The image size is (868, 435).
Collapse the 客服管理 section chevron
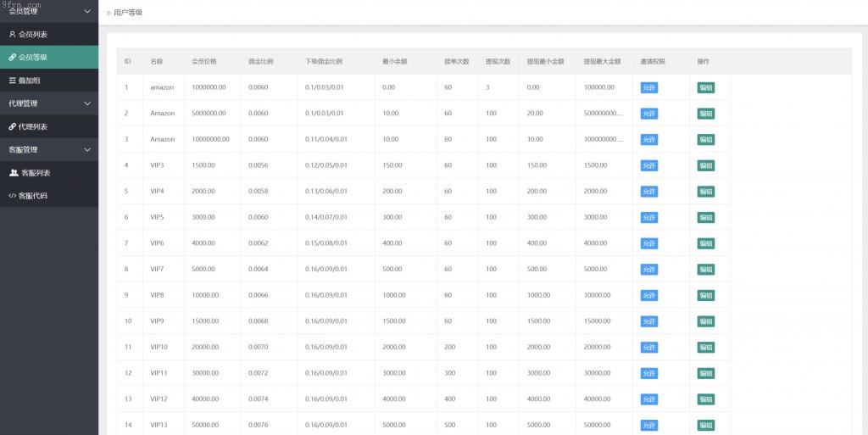[87, 150]
